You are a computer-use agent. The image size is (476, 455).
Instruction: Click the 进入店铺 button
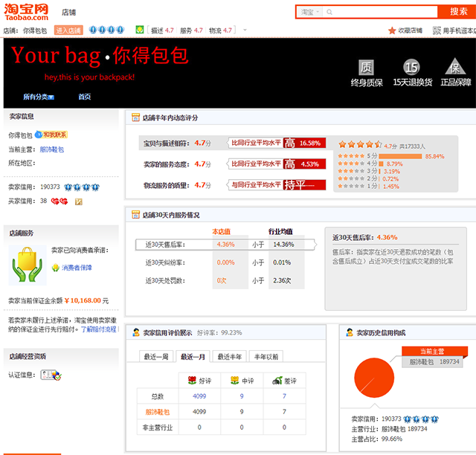coord(68,30)
